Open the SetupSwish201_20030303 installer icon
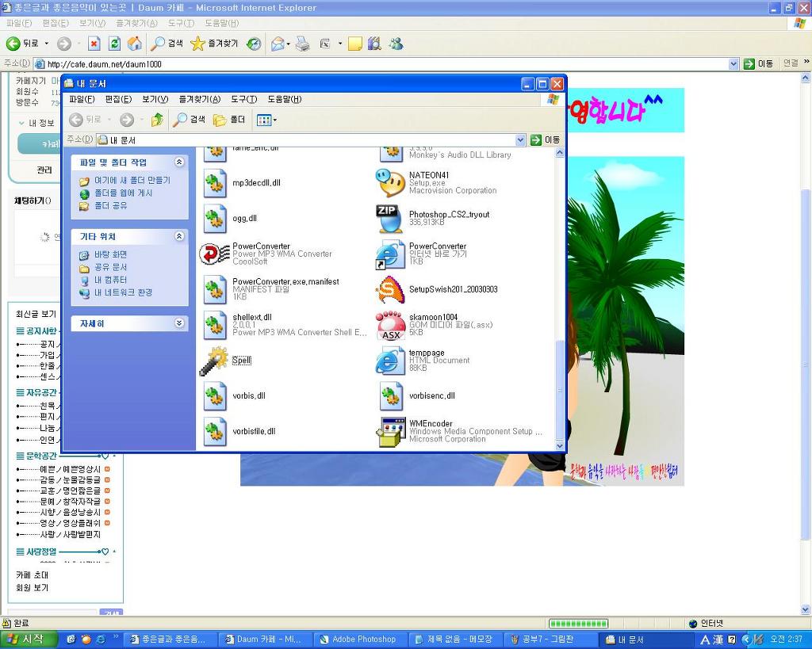 point(390,289)
